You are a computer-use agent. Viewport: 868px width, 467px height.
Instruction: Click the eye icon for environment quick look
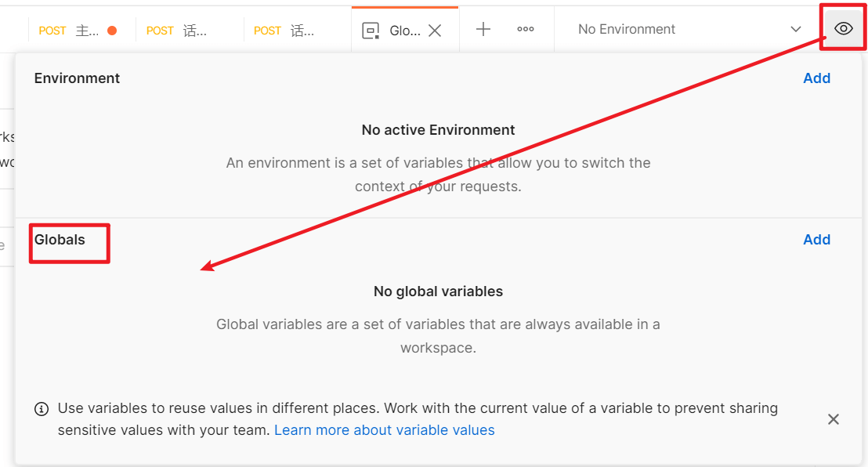[x=843, y=29]
